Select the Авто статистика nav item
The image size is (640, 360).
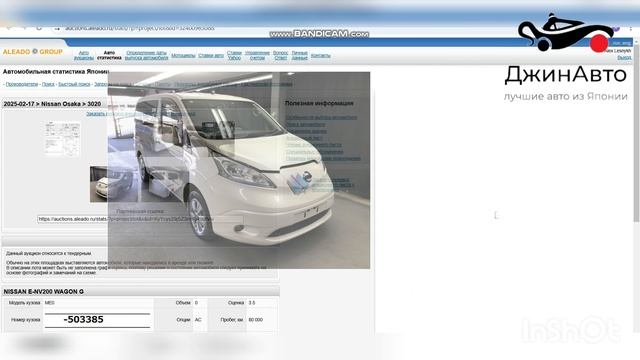coord(109,55)
